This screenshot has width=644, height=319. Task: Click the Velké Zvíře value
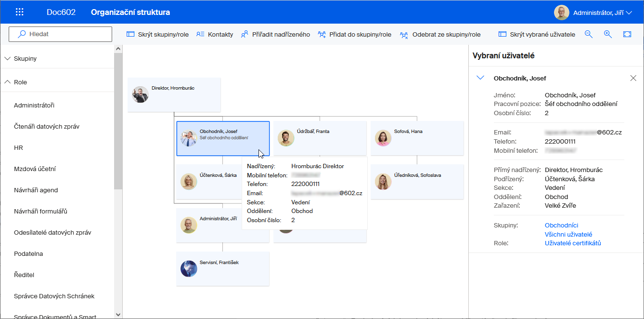pyautogui.click(x=560, y=205)
